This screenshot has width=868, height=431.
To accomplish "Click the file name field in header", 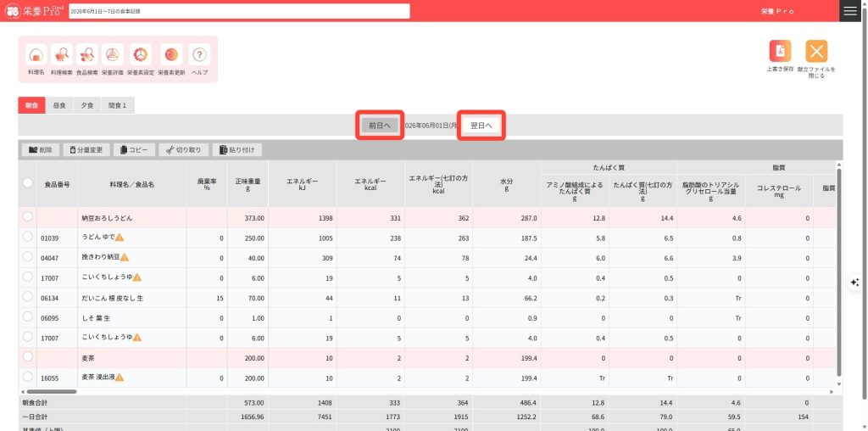I will pyautogui.click(x=239, y=11).
